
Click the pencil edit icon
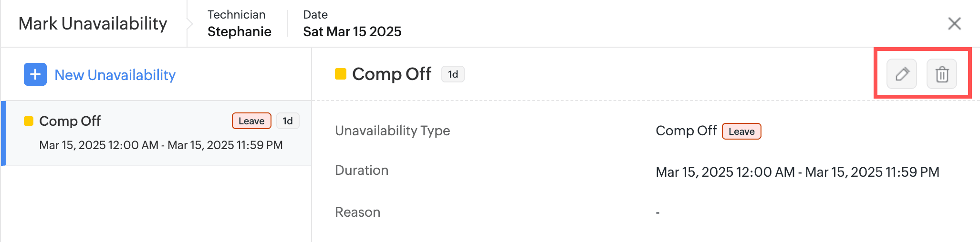[x=901, y=74]
